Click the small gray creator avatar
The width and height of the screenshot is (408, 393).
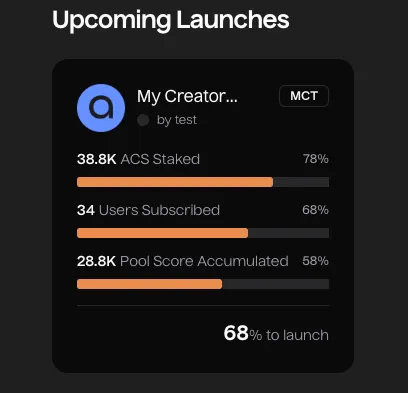[143, 120]
